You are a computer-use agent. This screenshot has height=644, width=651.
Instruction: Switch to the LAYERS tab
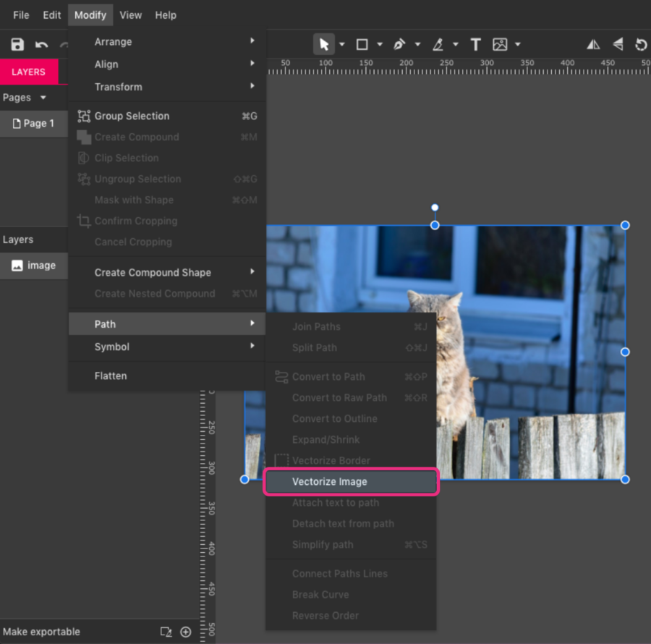[29, 72]
